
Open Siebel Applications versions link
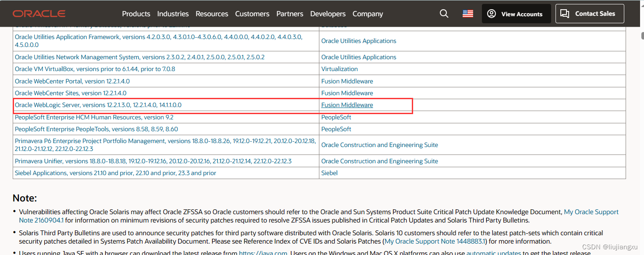[116, 173]
